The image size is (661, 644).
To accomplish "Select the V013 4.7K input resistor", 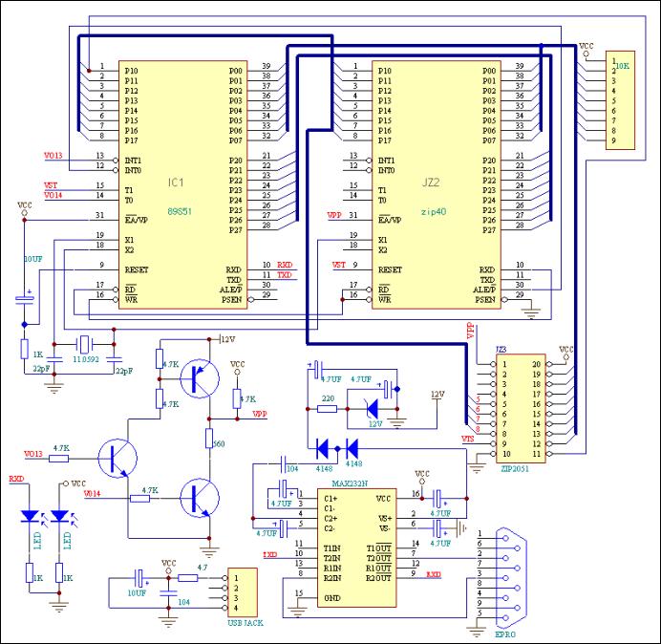I will [59, 459].
